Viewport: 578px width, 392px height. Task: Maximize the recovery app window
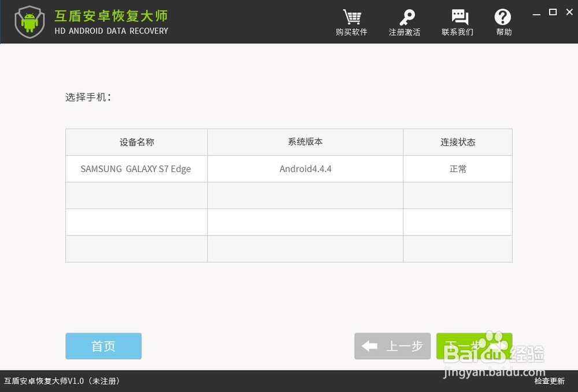[x=553, y=12]
